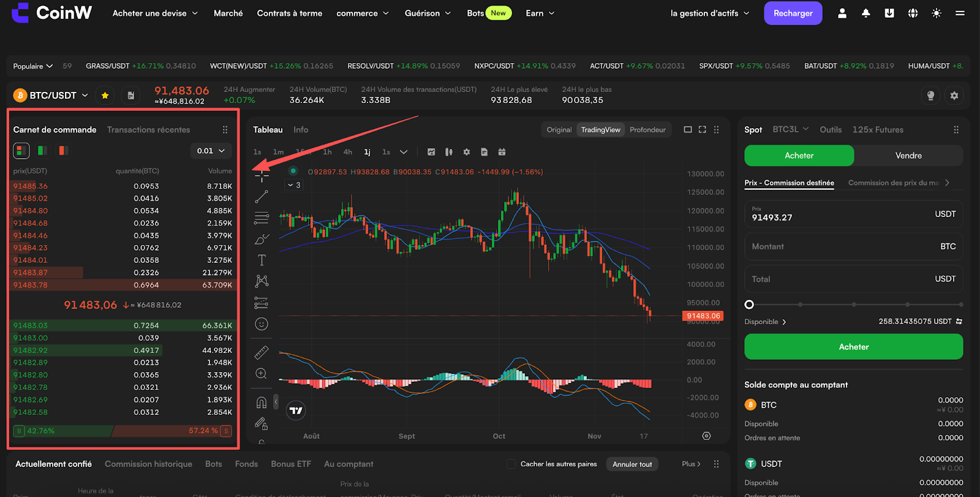Open the app download icon
The width and height of the screenshot is (980, 497).
coord(889,13)
